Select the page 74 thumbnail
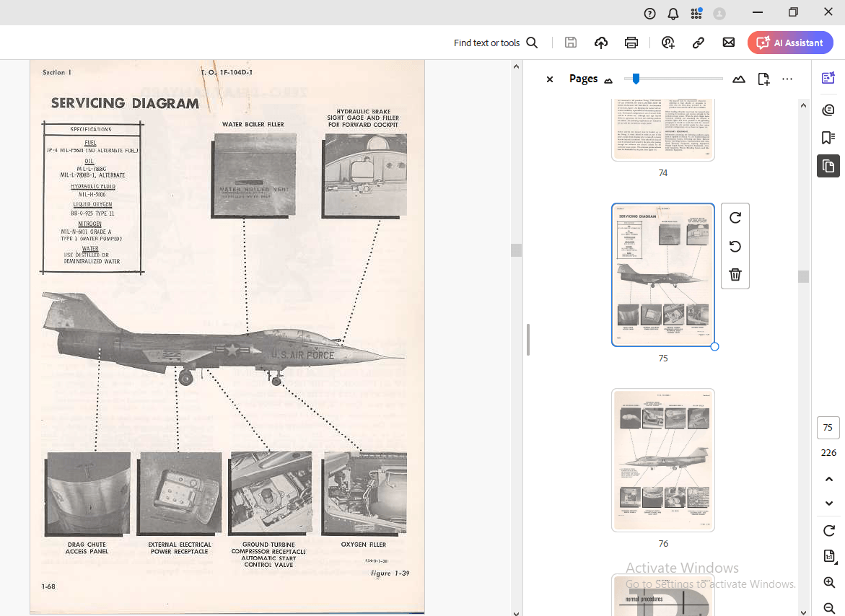Viewport: 845px width, 616px height. (663, 129)
